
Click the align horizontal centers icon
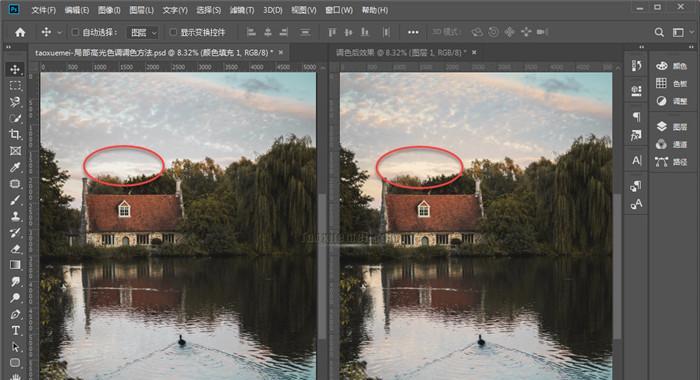(268, 32)
